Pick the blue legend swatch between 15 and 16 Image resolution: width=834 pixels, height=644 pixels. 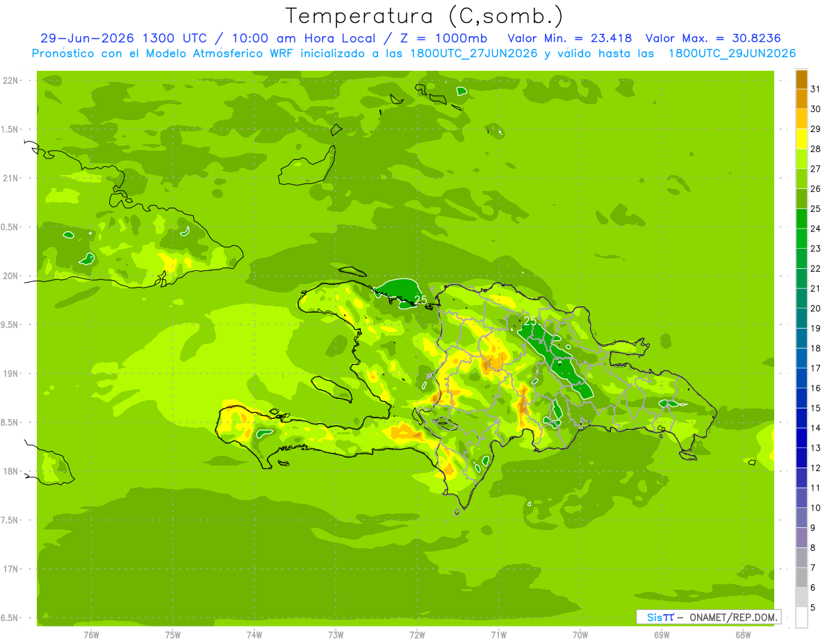801,399
